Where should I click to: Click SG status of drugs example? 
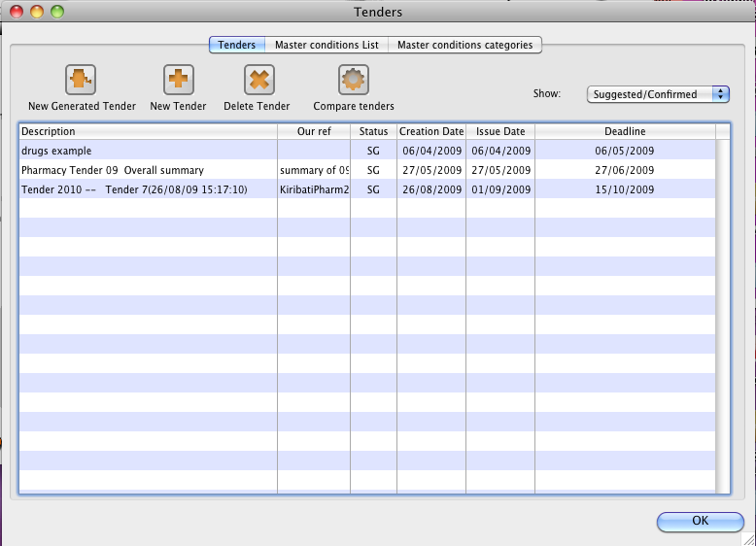point(374,151)
